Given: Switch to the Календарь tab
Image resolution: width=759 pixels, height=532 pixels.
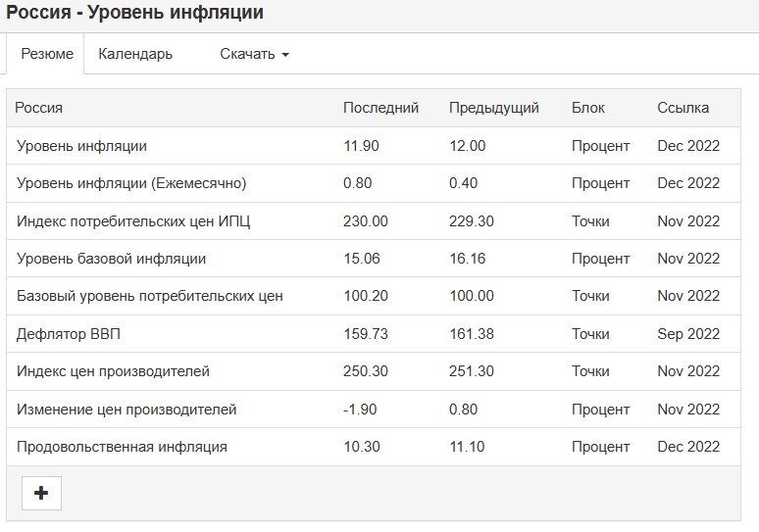Looking at the screenshot, I should coord(135,54).
